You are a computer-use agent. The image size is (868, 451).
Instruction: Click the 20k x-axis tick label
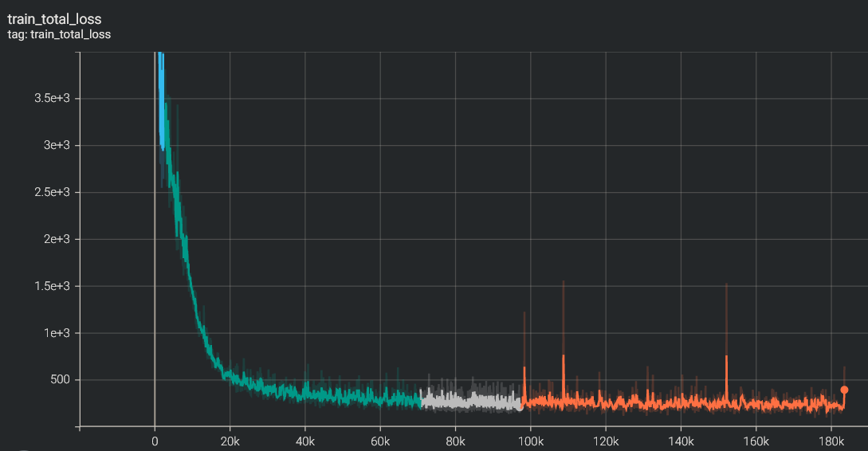(x=230, y=439)
